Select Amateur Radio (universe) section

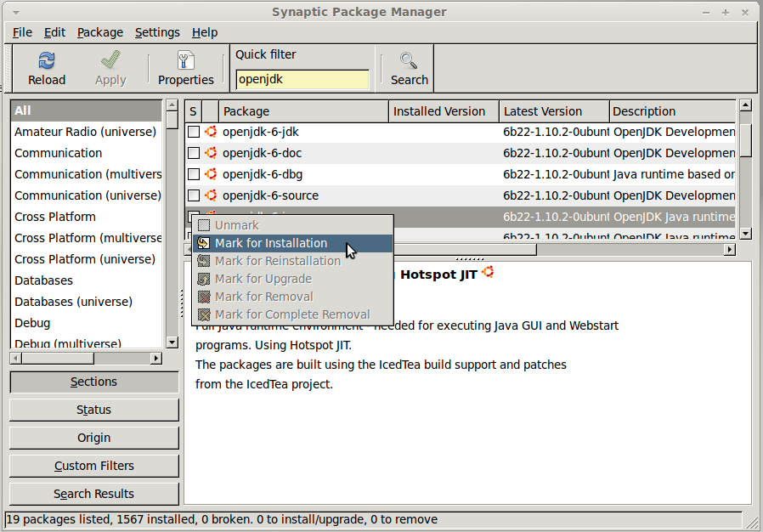(x=86, y=132)
